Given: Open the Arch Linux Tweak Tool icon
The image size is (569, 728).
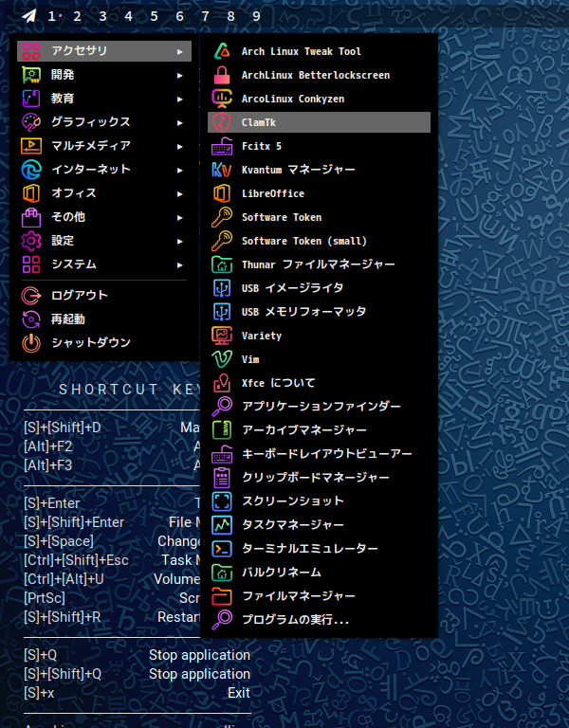Looking at the screenshot, I should (x=222, y=51).
